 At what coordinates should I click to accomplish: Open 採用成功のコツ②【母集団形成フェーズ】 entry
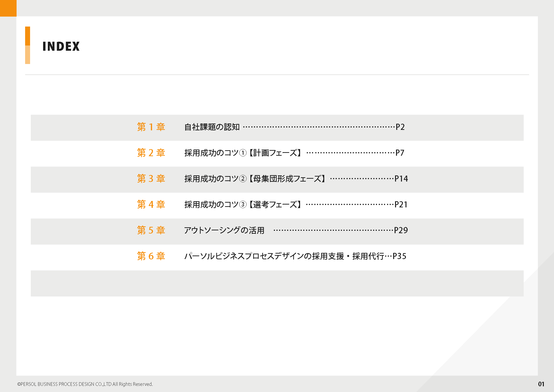coord(255,179)
